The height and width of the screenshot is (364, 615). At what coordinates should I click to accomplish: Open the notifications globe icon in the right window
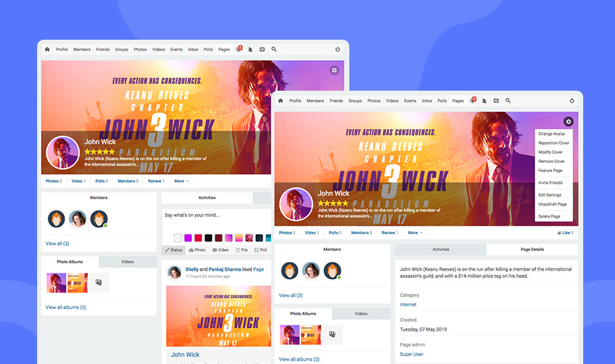point(473,101)
